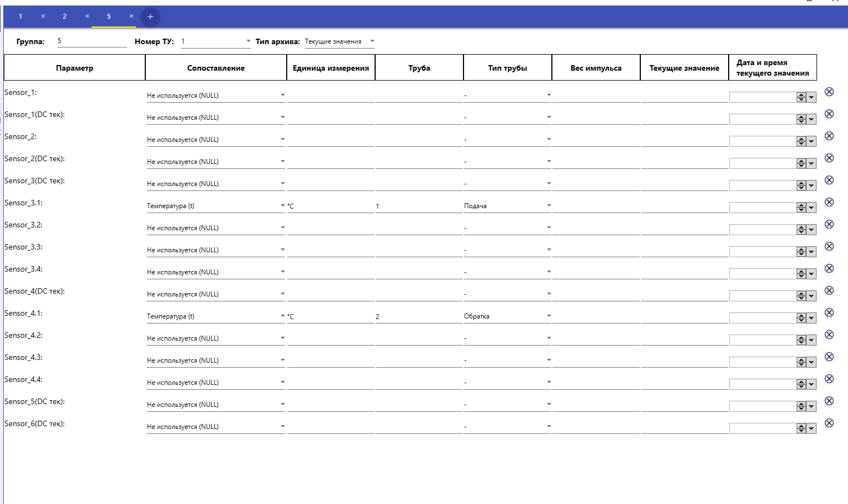Expand Тип трубы dropdown for Sensor_2
The width and height of the screenshot is (848, 504).
click(508, 140)
